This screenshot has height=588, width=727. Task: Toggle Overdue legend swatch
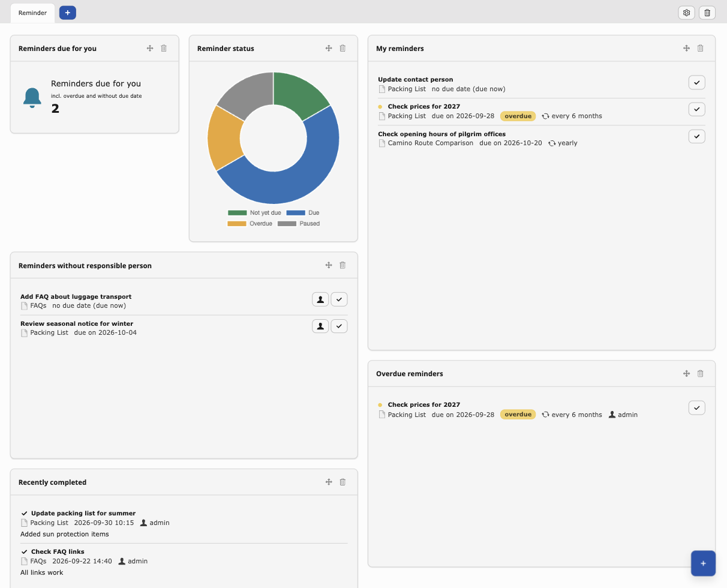(x=237, y=224)
